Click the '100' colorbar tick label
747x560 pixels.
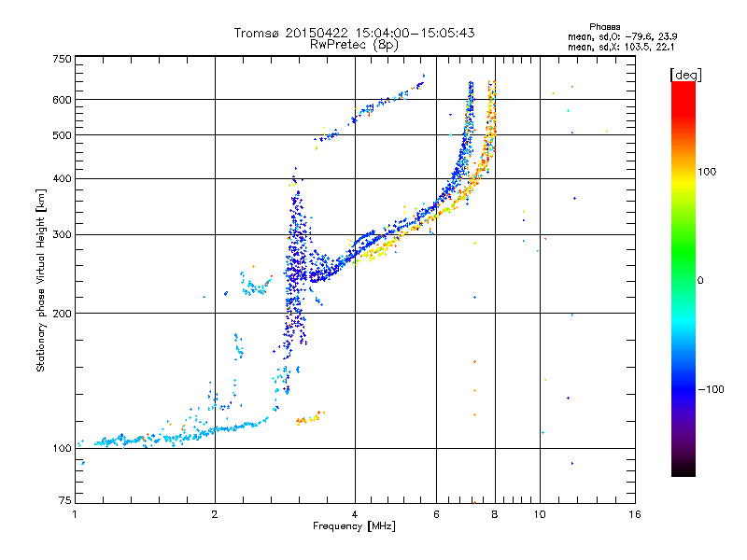pyautogui.click(x=707, y=172)
